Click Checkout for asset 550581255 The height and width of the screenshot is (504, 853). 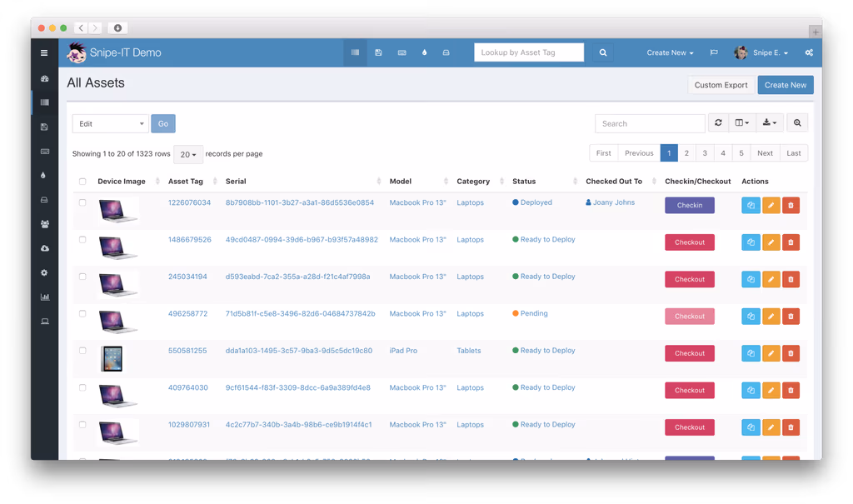click(x=689, y=353)
